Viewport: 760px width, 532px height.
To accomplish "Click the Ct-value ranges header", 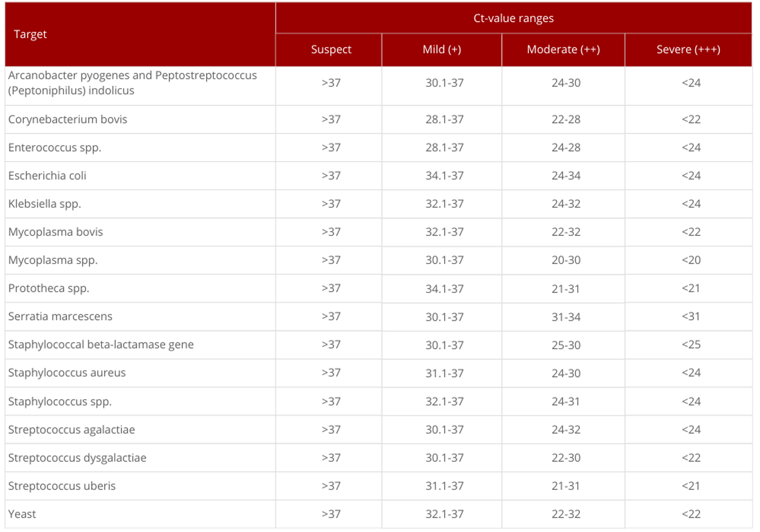I will [x=513, y=18].
